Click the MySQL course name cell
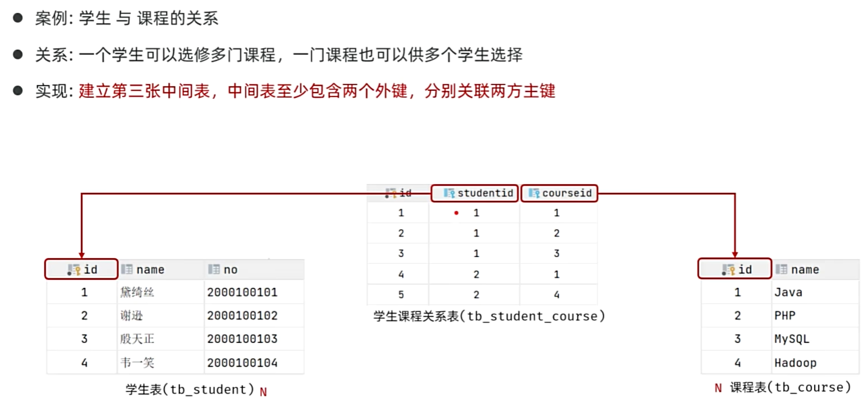Viewport: 868px width, 402px height. (791, 339)
